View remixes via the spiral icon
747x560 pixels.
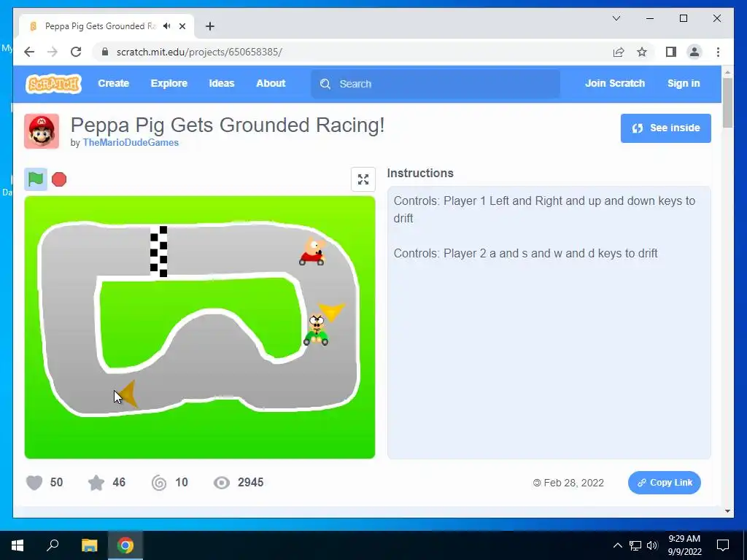159,483
